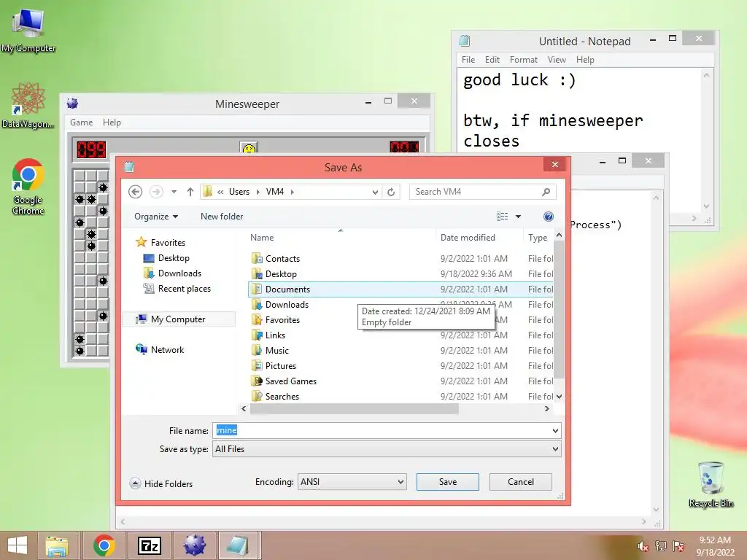
Task: Select the Saved Games folder
Action: [290, 381]
